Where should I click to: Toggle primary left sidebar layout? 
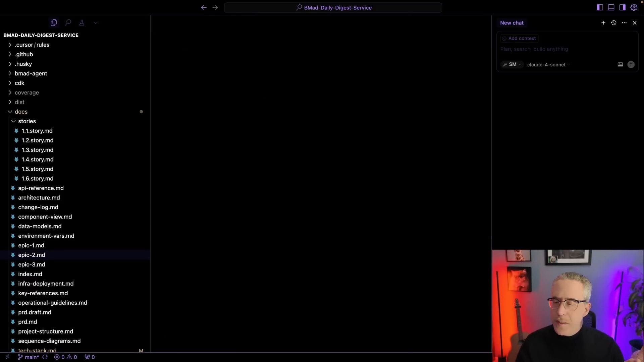click(x=600, y=7)
